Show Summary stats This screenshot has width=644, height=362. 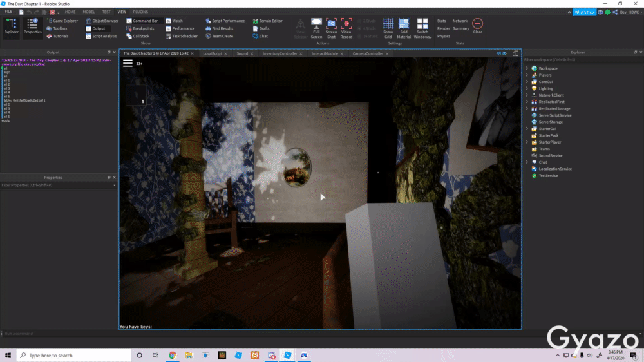click(461, 28)
